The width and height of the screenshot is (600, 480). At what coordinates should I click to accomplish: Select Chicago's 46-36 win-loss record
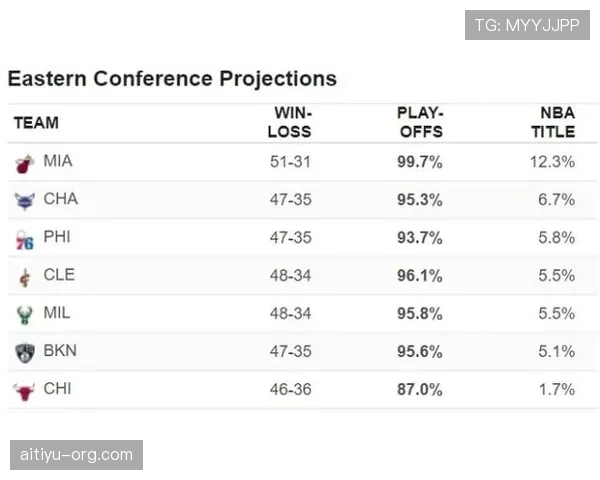click(x=290, y=390)
